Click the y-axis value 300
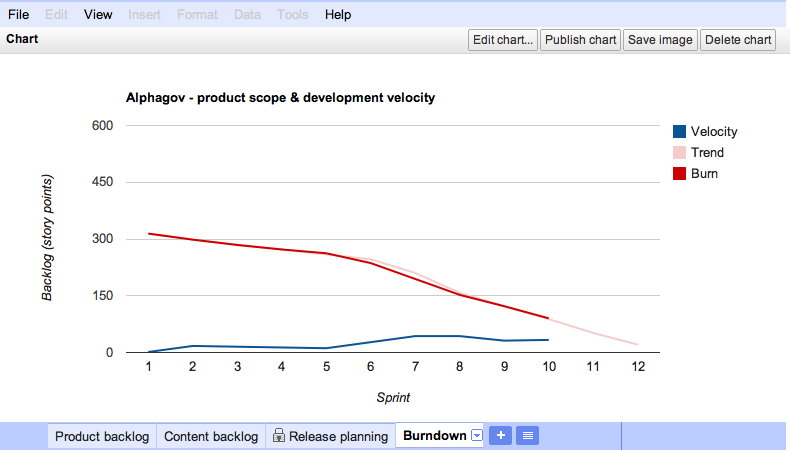The image size is (790, 450). [102, 239]
